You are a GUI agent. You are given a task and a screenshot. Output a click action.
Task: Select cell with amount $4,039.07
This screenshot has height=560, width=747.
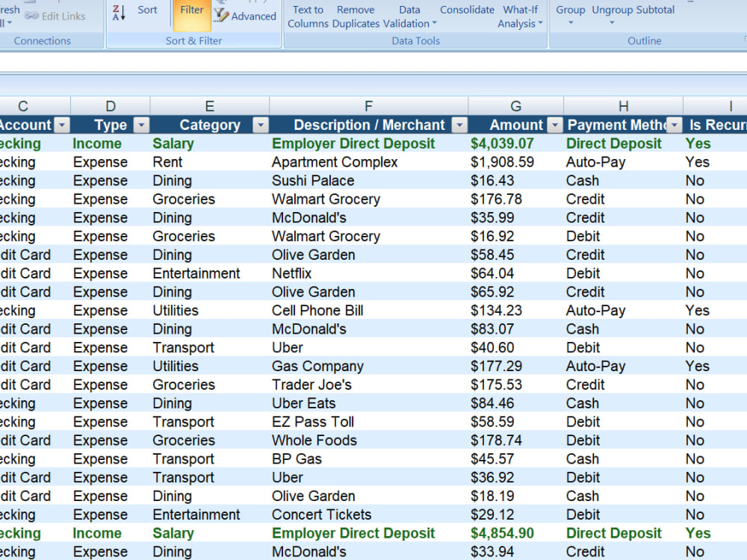516,143
